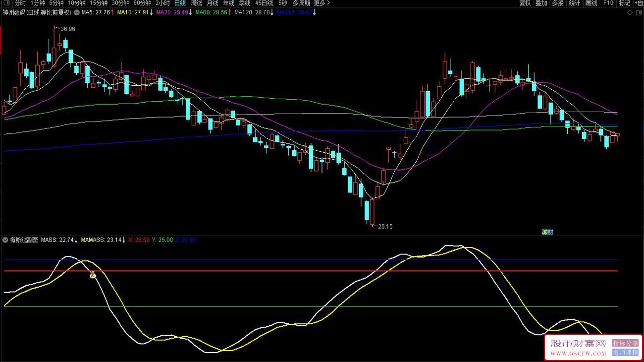Open the 名师课程 link in banner

pyautogui.click(x=625, y=353)
